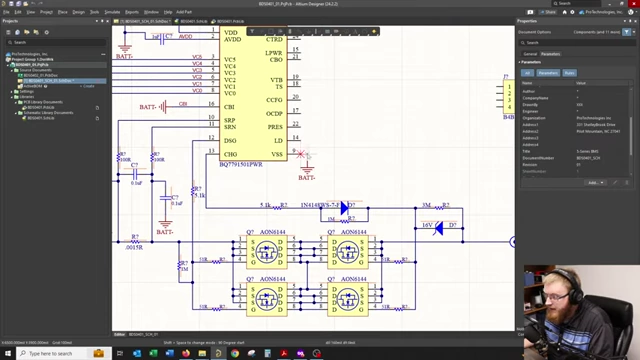640x360 pixels.
Task: Open the Place menu
Action: tap(62, 12)
